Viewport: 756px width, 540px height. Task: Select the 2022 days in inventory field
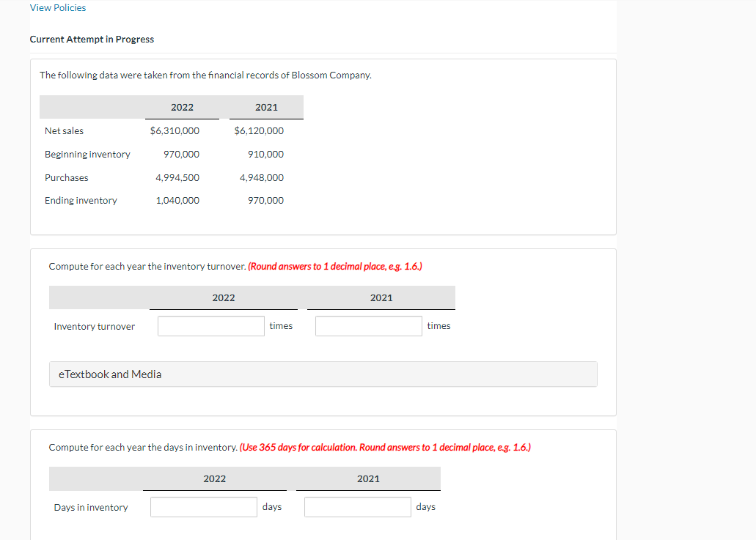click(x=203, y=506)
